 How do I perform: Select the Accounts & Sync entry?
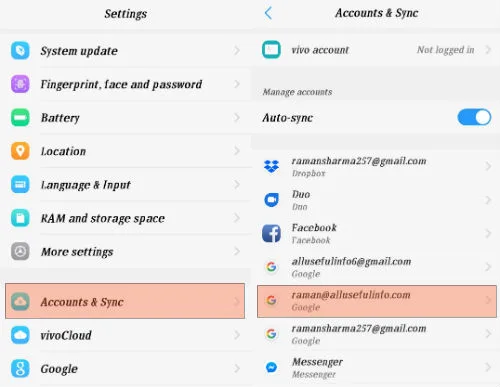125,301
